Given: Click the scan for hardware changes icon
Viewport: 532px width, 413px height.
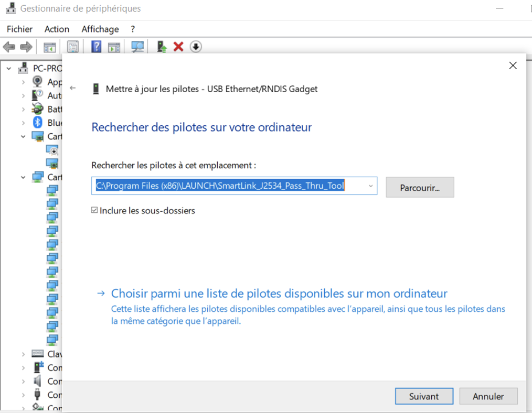Looking at the screenshot, I should click(x=137, y=47).
